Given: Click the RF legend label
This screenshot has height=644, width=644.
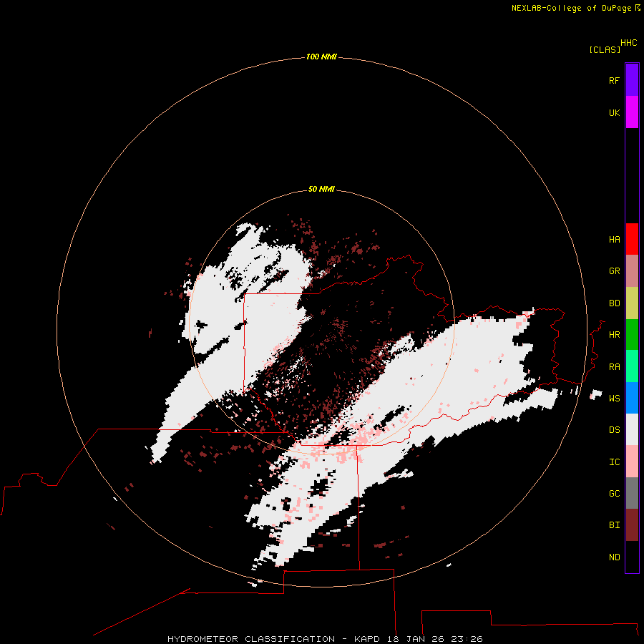Looking at the screenshot, I should (614, 81).
